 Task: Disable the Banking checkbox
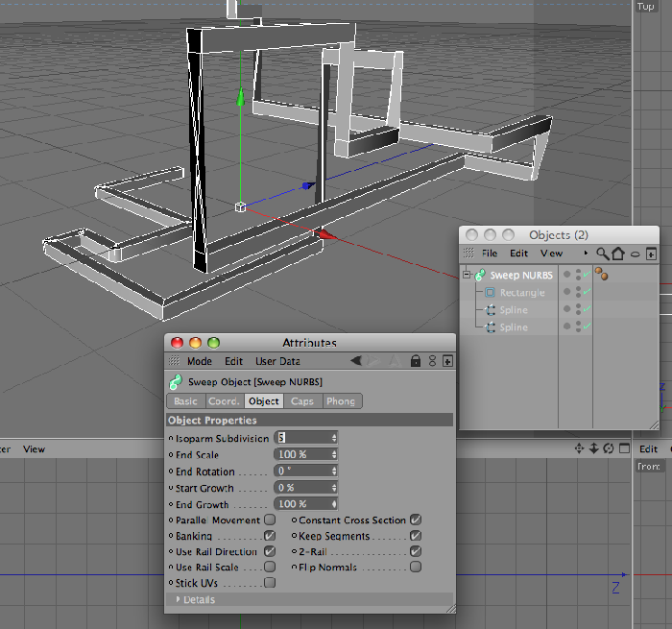coord(270,536)
